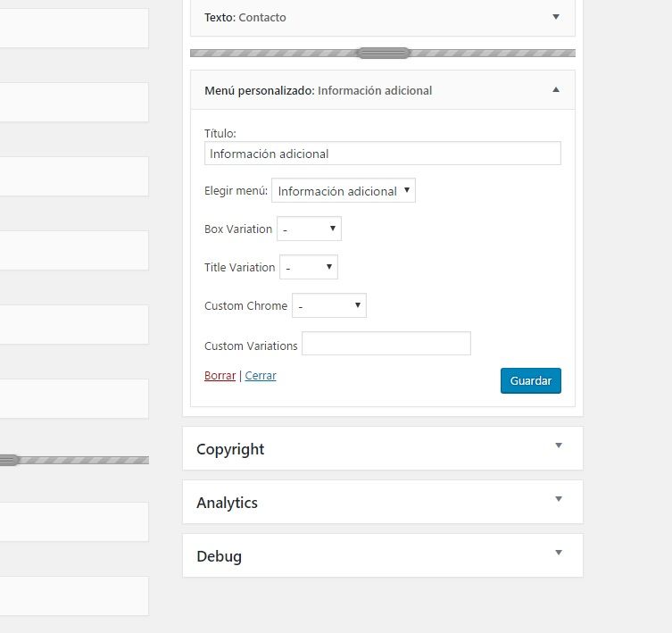Click the Cerrar link
The width and height of the screenshot is (672, 633).
pos(261,376)
